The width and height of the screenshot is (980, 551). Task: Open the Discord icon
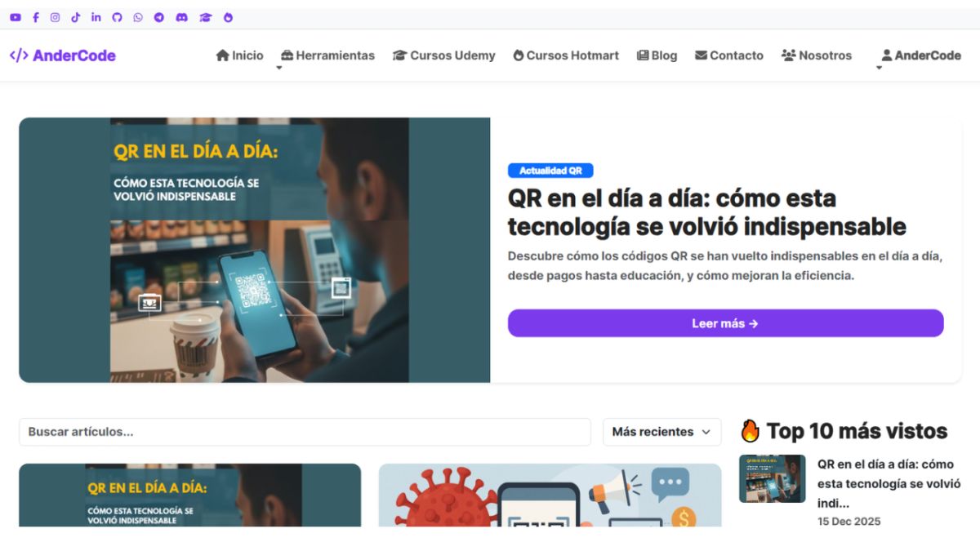click(x=181, y=17)
